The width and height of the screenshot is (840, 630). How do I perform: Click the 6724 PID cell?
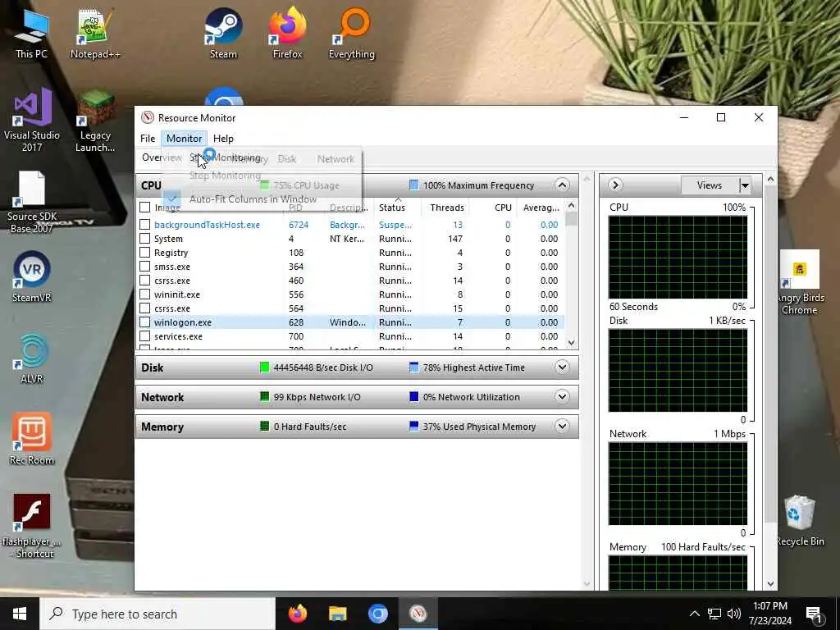(x=299, y=225)
